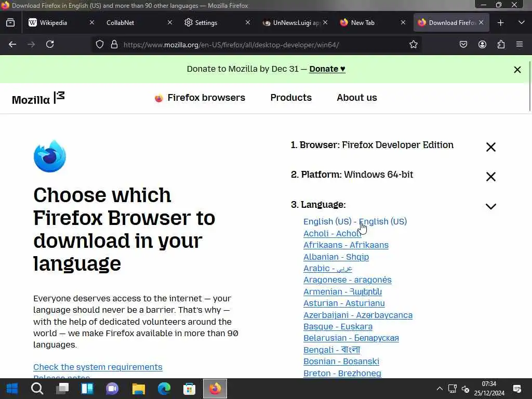Open tracking protection shield icon
This screenshot has width=532, height=399.
(99, 45)
